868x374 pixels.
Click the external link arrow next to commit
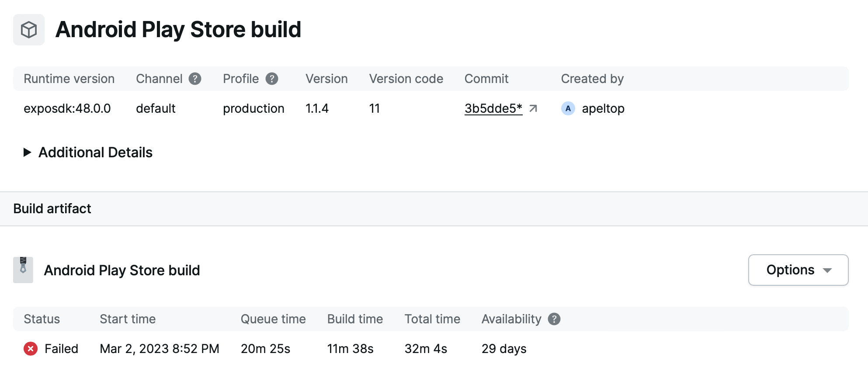point(533,108)
